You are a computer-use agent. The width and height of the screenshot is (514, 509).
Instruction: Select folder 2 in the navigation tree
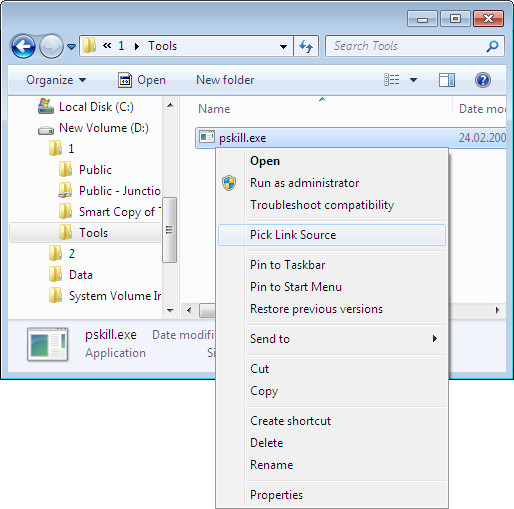[72, 254]
